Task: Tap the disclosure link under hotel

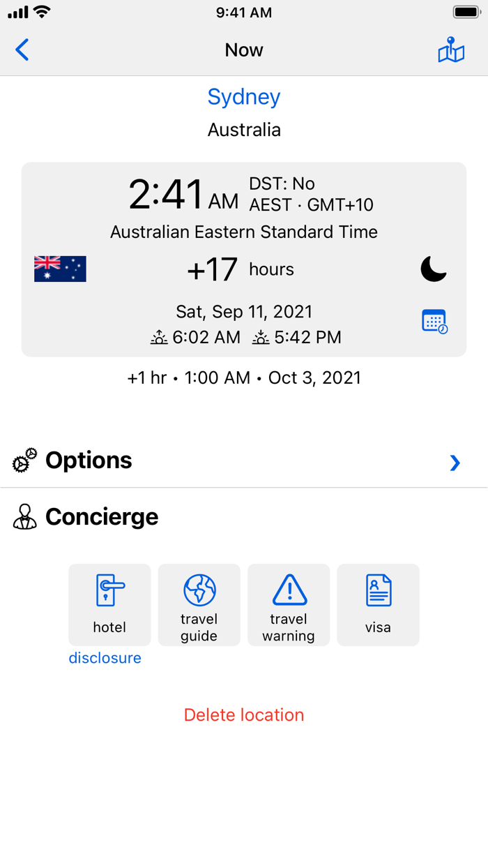Action: 106,657
